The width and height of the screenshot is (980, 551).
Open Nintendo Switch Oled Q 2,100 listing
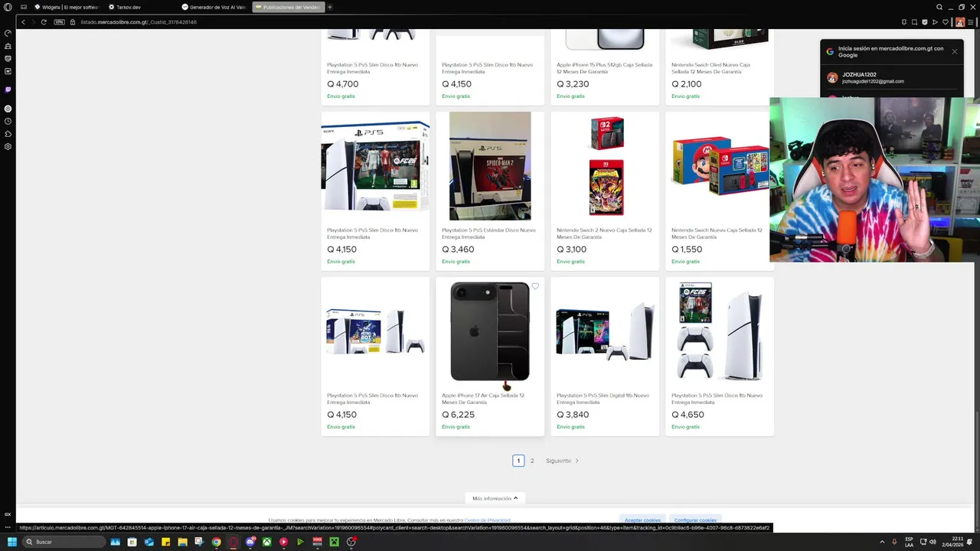[x=720, y=67]
